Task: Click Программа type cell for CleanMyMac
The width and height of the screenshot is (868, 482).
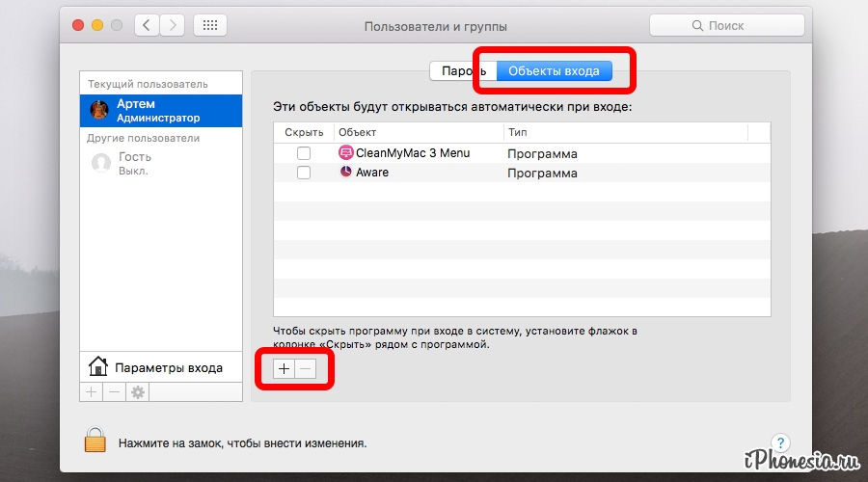Action: tap(542, 154)
